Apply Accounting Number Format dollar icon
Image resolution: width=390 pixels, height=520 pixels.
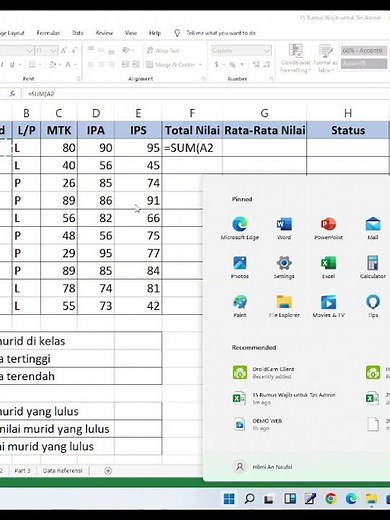[x=217, y=64]
